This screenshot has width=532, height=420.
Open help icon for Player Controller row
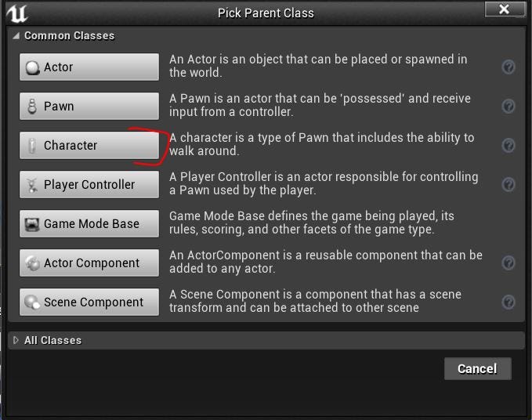click(508, 185)
